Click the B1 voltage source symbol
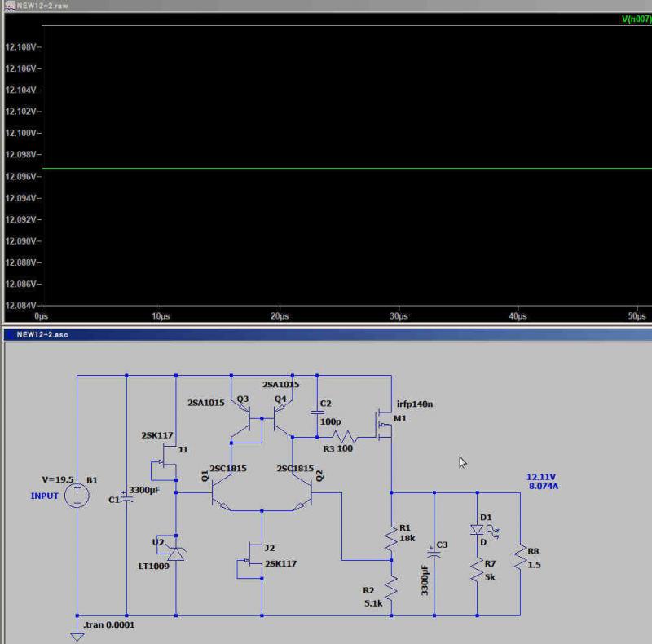Image resolution: width=652 pixels, height=644 pixels. point(77,495)
